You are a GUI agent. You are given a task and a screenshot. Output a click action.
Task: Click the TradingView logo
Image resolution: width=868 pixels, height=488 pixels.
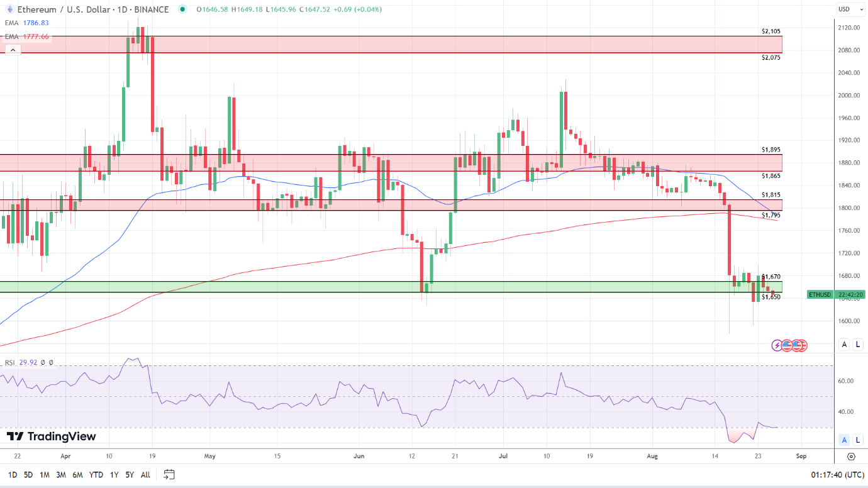(52, 436)
